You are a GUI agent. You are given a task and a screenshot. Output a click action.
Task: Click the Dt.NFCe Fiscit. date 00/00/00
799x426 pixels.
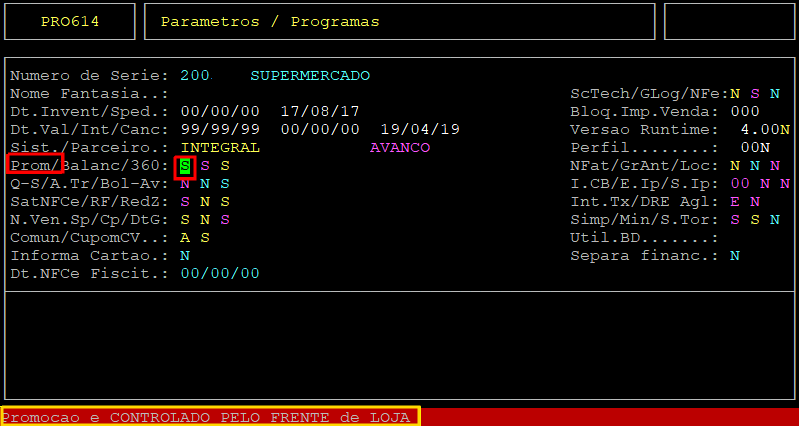tap(220, 274)
